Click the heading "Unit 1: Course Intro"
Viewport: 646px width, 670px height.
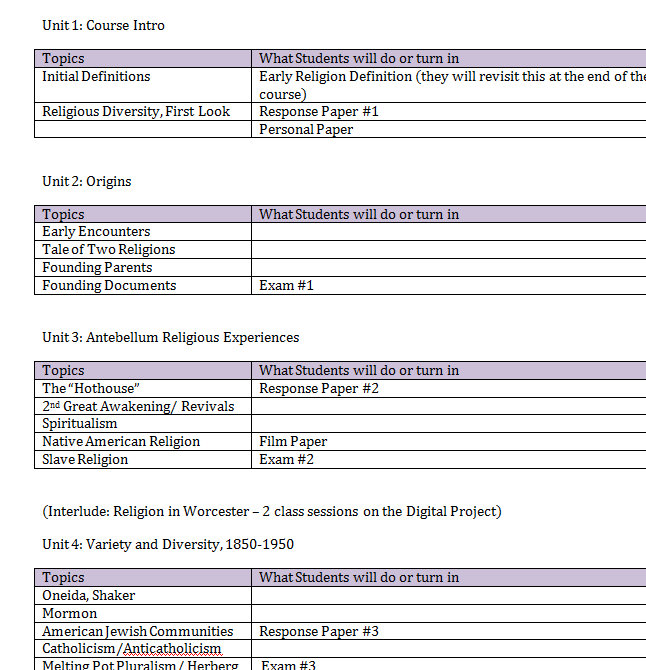point(103,25)
